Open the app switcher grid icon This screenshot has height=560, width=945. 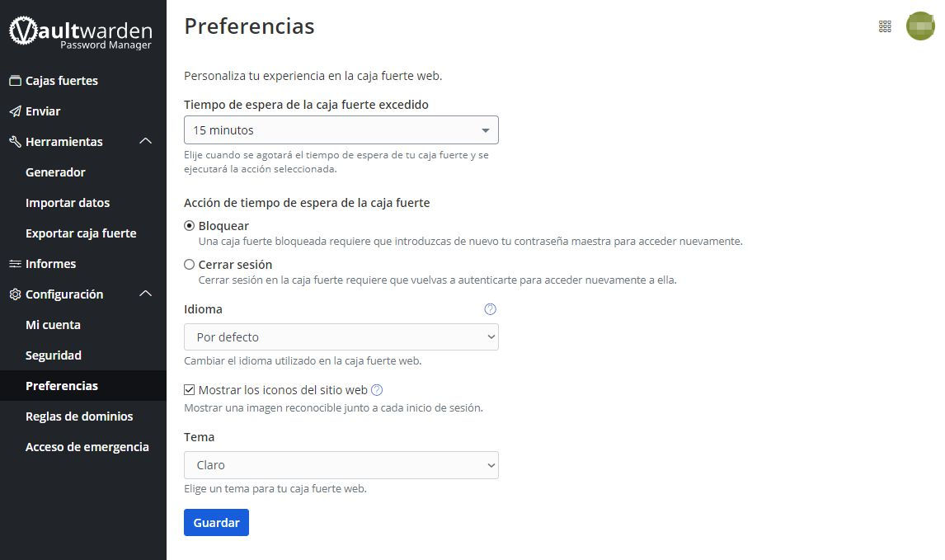[885, 26]
